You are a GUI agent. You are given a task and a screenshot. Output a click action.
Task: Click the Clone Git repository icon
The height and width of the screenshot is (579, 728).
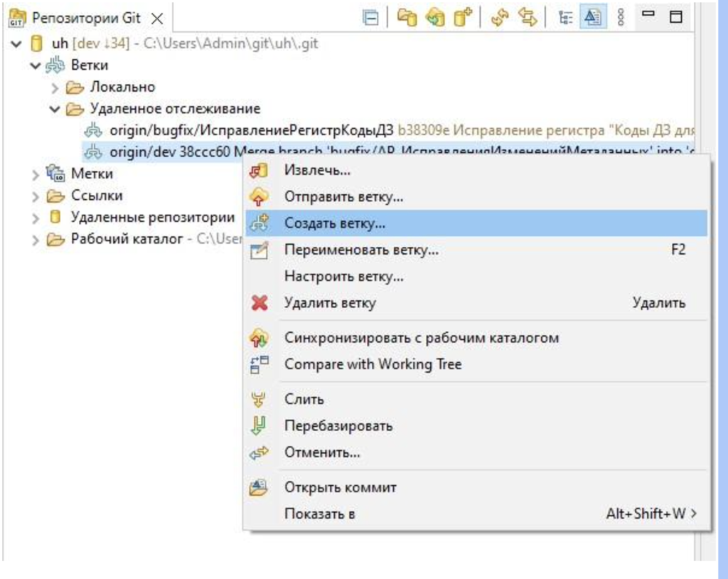(x=434, y=18)
